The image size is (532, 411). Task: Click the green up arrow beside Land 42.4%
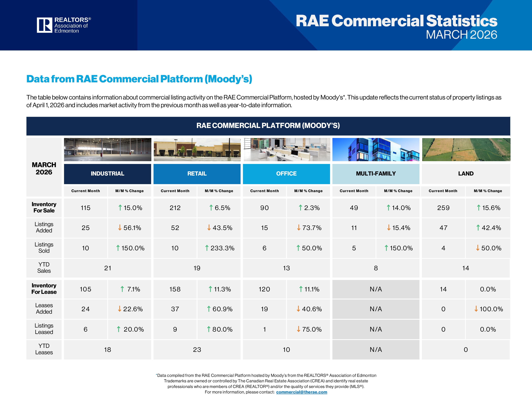tap(478, 228)
